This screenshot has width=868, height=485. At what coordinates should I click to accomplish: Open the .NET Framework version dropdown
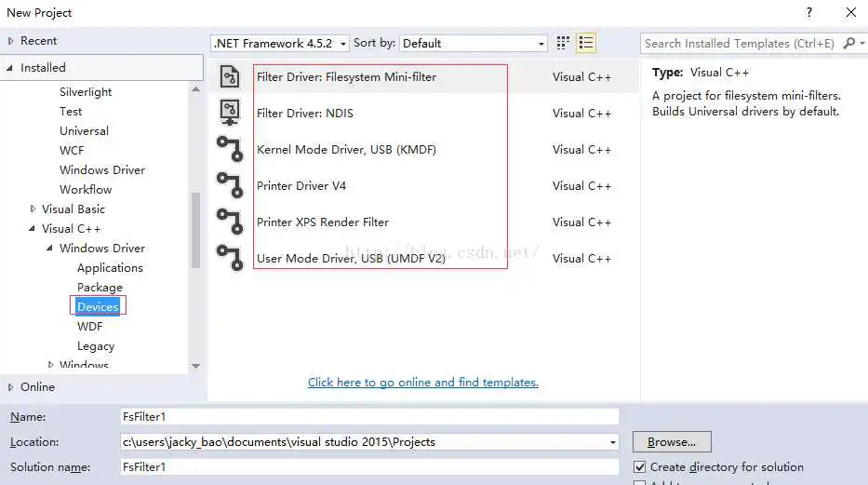coord(280,43)
